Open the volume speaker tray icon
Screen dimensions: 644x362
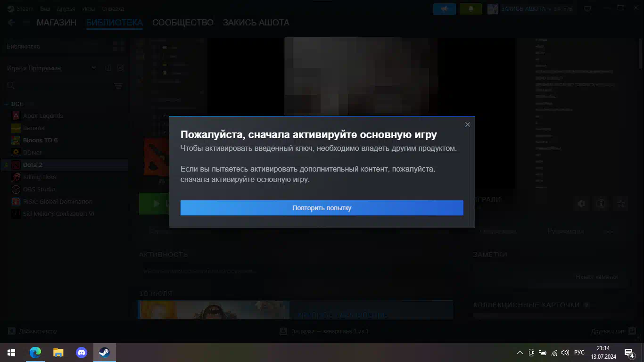click(x=565, y=353)
